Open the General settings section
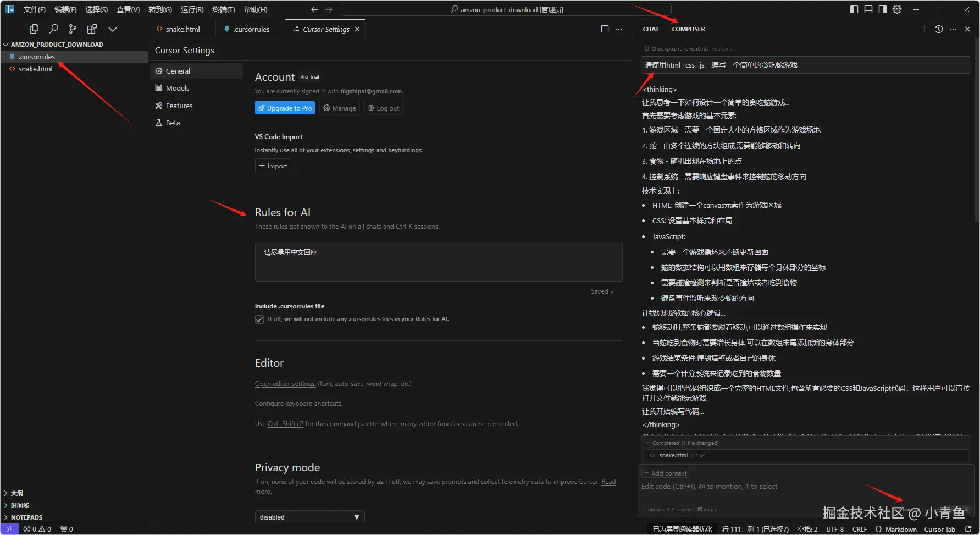The image size is (980, 535). (197, 71)
